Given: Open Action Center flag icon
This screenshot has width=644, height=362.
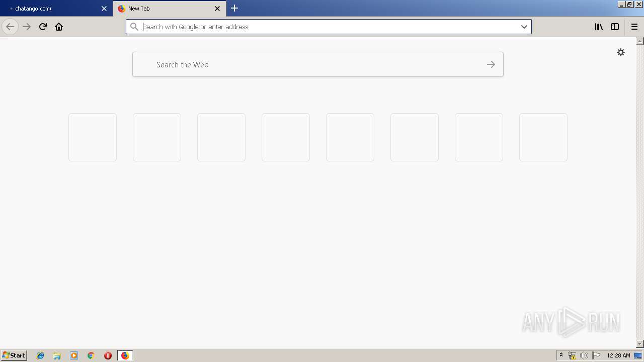Looking at the screenshot, I should [x=596, y=355].
